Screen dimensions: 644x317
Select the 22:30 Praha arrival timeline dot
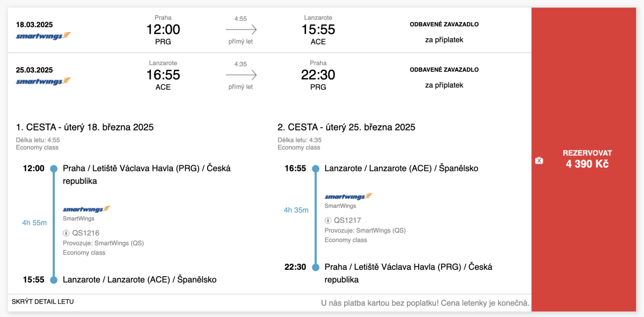coord(316,267)
